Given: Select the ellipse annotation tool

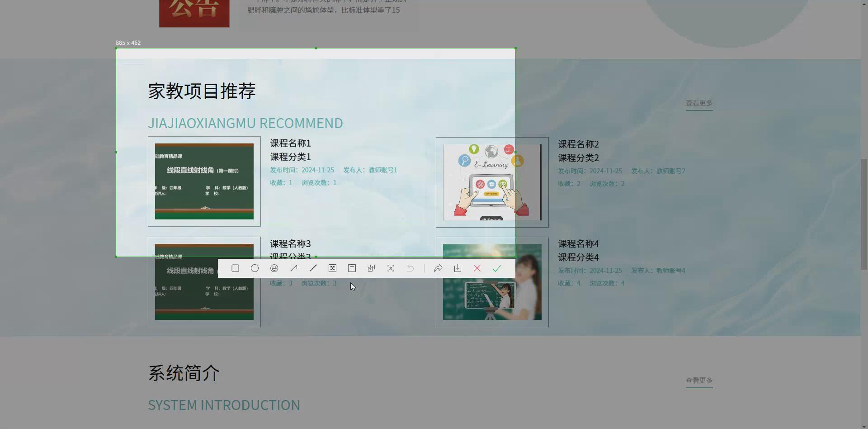Looking at the screenshot, I should [x=255, y=268].
